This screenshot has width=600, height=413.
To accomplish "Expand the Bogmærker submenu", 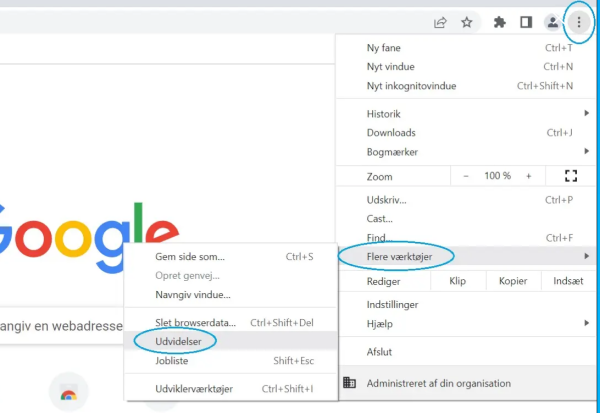I will [466, 152].
